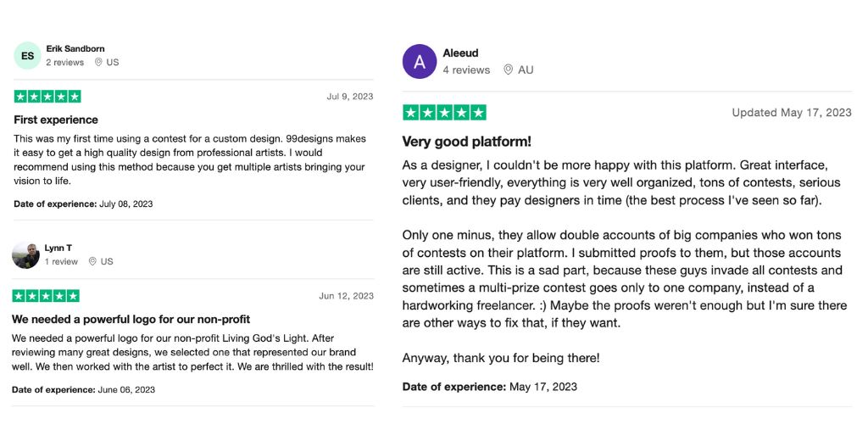Open the First experience review title

[x=56, y=120]
